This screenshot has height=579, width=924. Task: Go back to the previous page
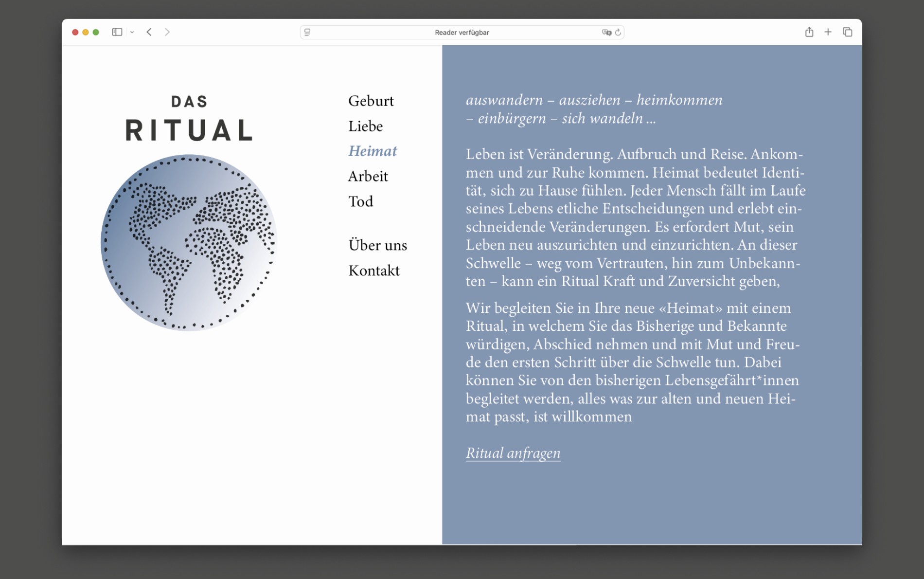coord(149,32)
